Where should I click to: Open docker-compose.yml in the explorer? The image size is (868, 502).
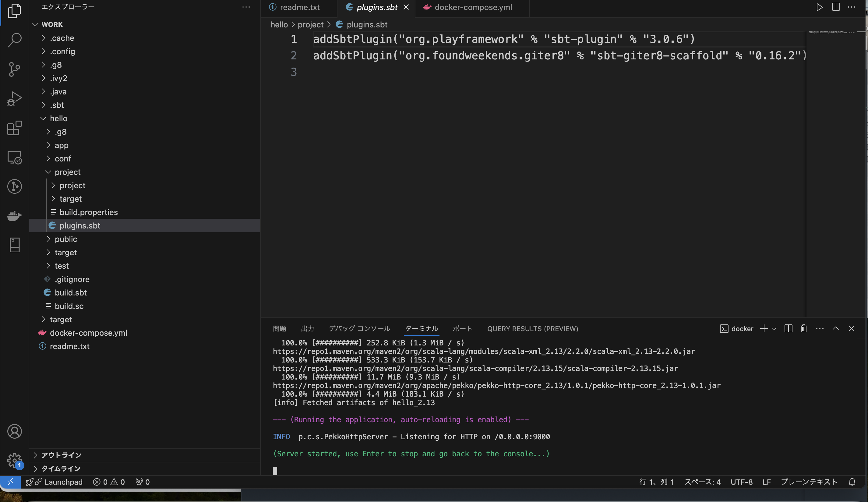coord(145,333)
